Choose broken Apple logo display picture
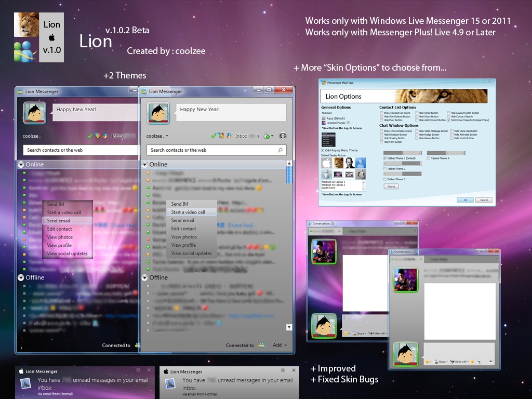The image size is (532, 399). [x=361, y=174]
